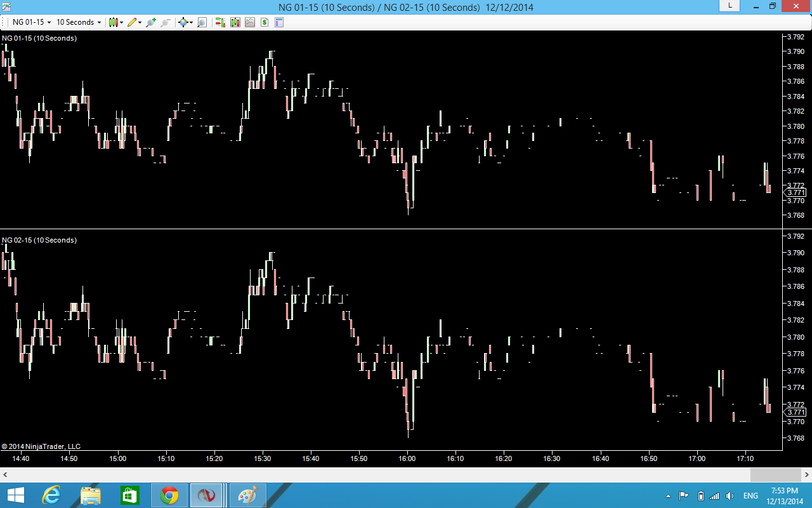Click the ENG input language indicator
Image resolution: width=812 pixels, height=508 pixels.
coord(750,496)
